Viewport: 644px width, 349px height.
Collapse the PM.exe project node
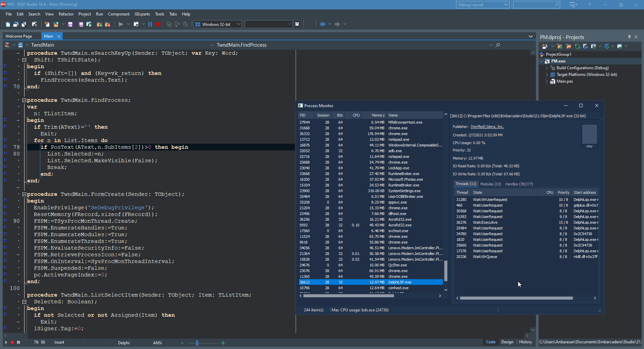pyautogui.click(x=541, y=61)
